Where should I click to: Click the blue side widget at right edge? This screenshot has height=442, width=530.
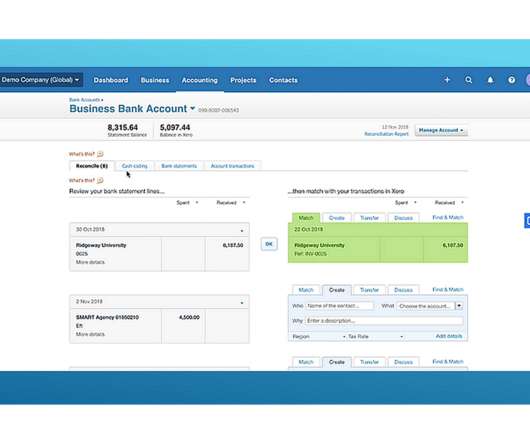pyautogui.click(x=527, y=221)
